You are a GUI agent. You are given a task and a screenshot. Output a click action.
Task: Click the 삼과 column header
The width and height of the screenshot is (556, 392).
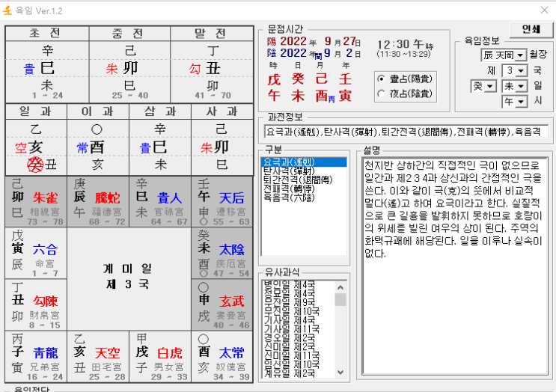click(160, 112)
